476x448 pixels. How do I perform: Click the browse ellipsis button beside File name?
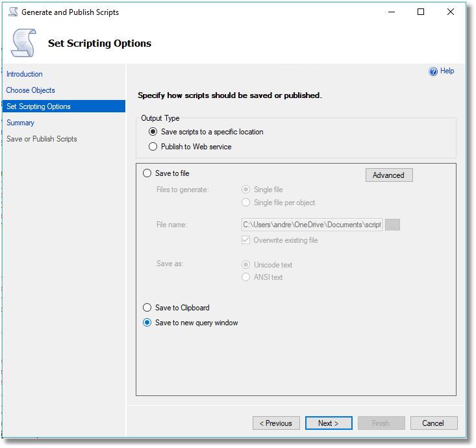point(392,225)
